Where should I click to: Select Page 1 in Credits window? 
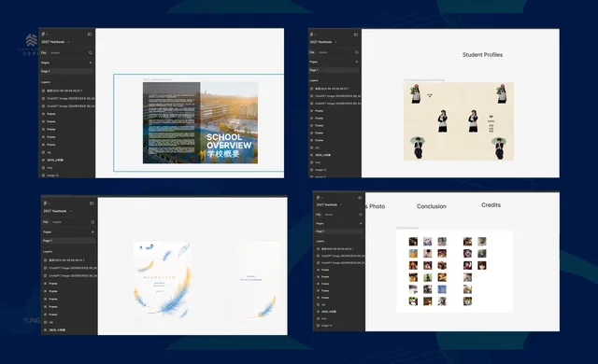339,231
